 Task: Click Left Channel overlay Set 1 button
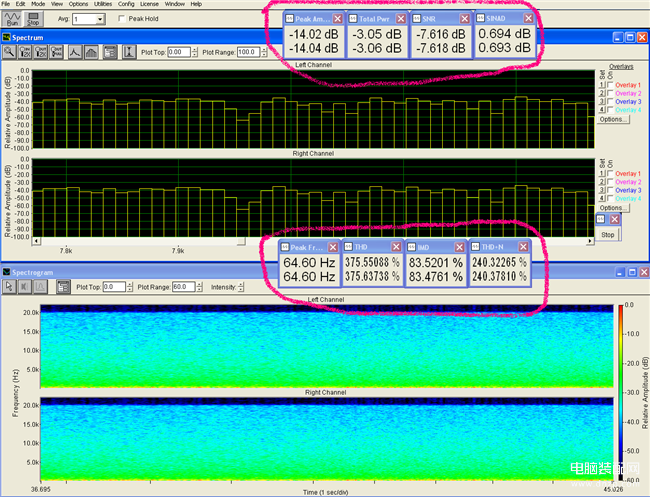[x=602, y=85]
